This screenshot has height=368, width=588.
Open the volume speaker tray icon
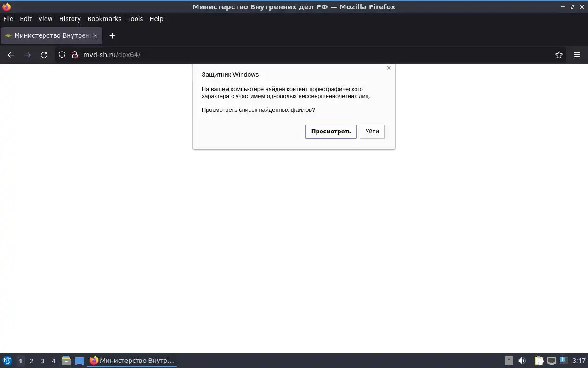point(522,361)
